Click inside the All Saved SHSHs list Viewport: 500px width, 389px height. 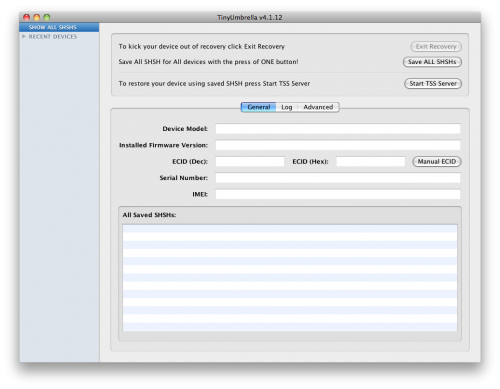pyautogui.click(x=290, y=278)
